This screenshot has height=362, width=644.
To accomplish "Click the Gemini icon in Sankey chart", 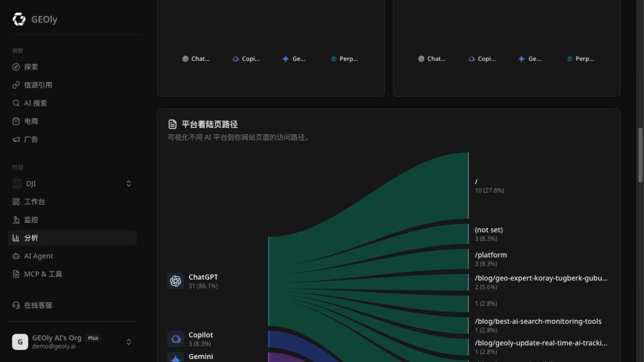I will click(176, 357).
